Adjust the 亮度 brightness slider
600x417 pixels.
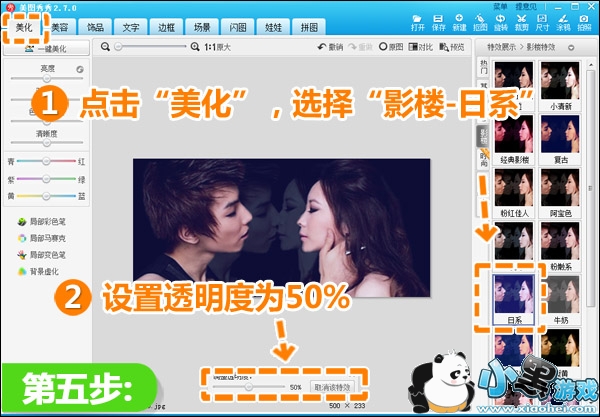tap(47, 78)
